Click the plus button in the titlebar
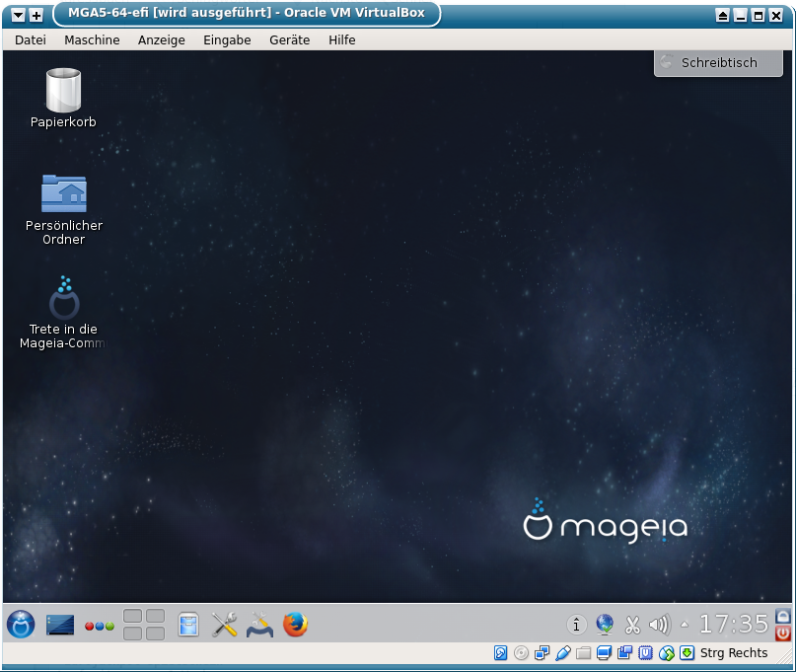Image resolution: width=796 pixels, height=672 pixels. [x=36, y=15]
